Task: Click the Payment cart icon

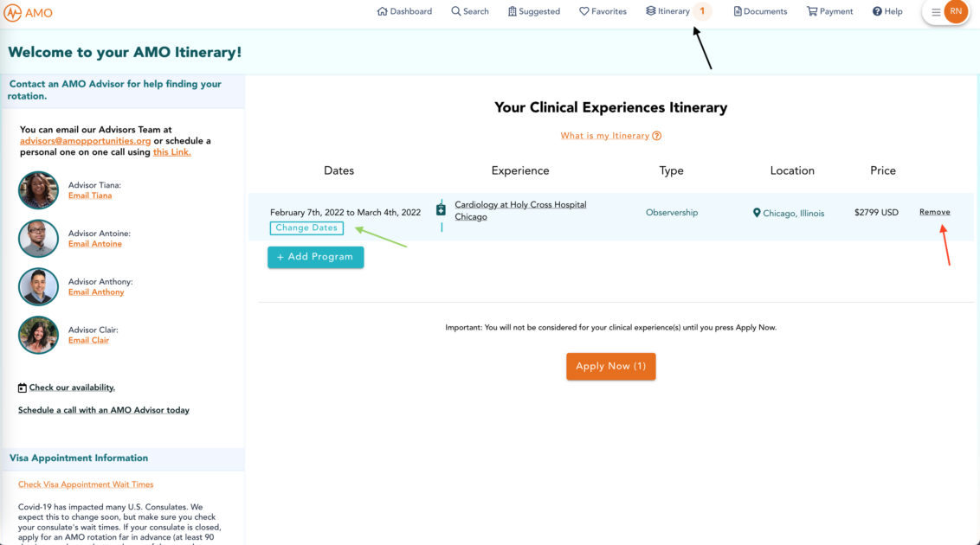Action: pyautogui.click(x=812, y=11)
